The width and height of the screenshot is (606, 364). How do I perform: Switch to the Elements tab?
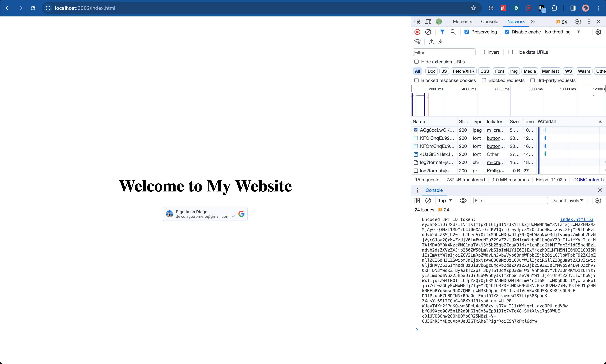[x=462, y=22]
